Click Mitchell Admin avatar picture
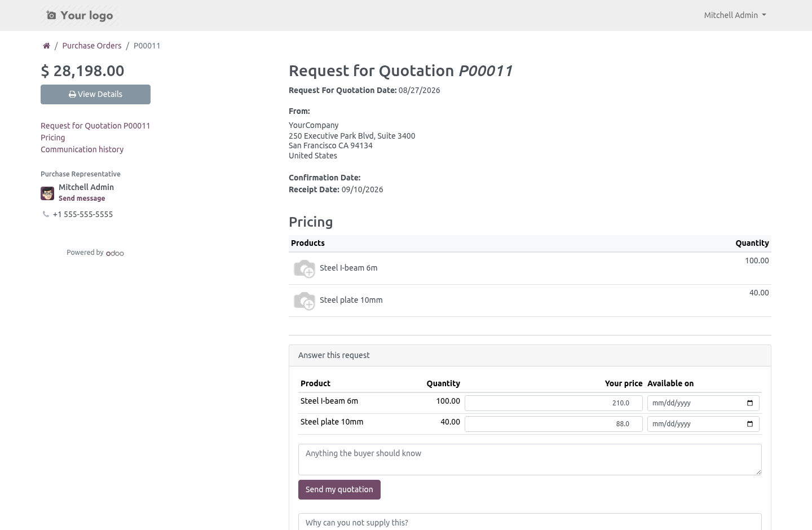Screen dimensions: 812x530 (x=47, y=193)
